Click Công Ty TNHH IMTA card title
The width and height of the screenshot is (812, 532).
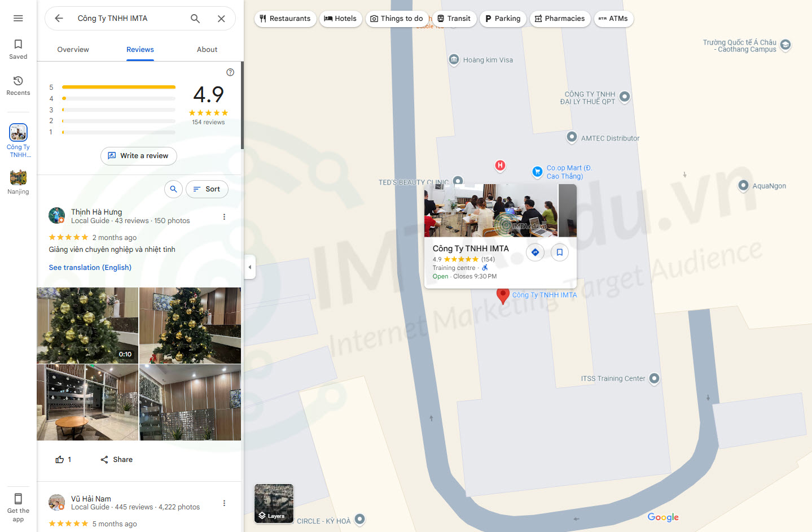[471, 248]
